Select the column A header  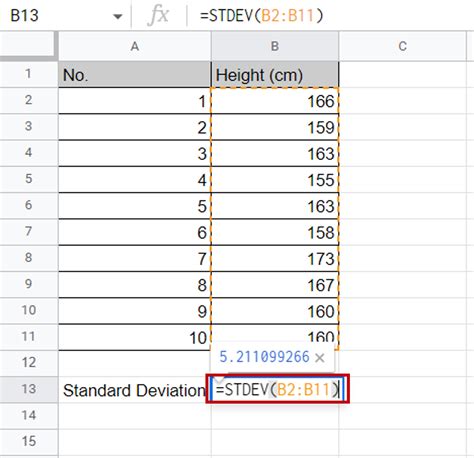135,46
